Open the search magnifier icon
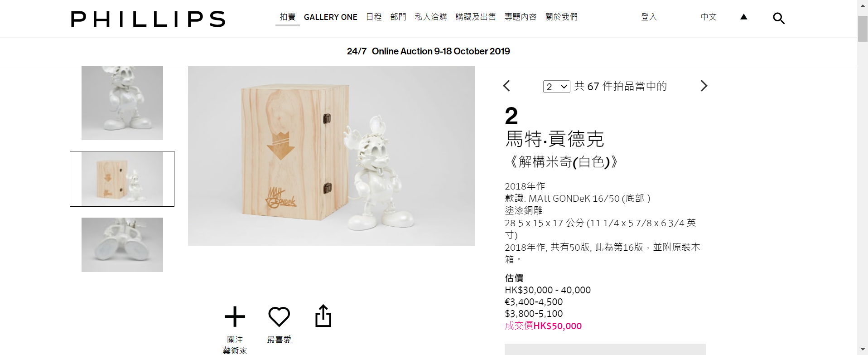Screen dimensions: 868x355 pos(778,18)
